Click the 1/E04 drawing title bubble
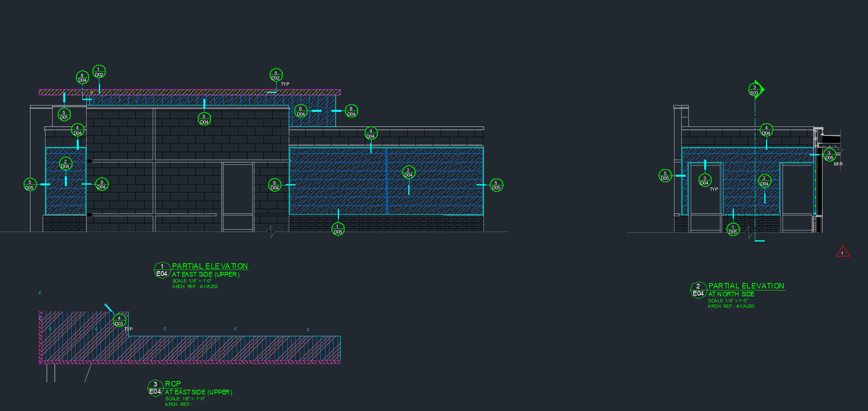 (162, 270)
